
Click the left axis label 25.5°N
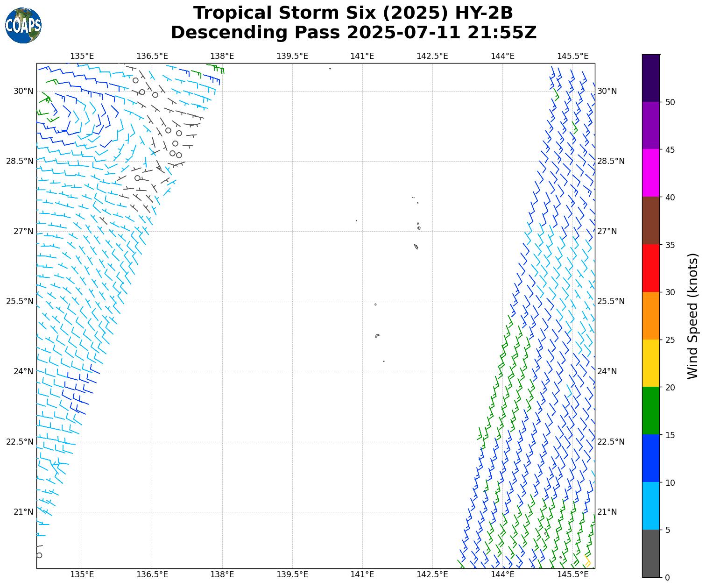[x=20, y=301]
